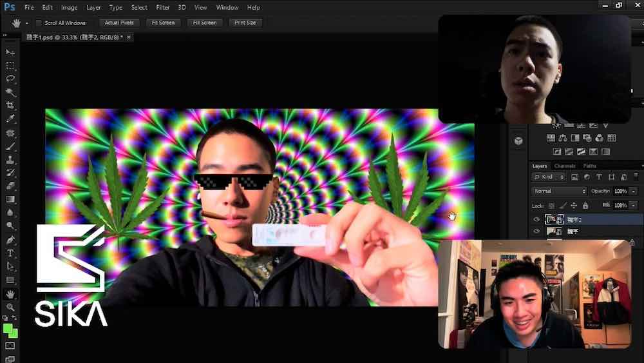This screenshot has height=363, width=644.
Task: Switch to the Channels tab
Action: (x=565, y=166)
